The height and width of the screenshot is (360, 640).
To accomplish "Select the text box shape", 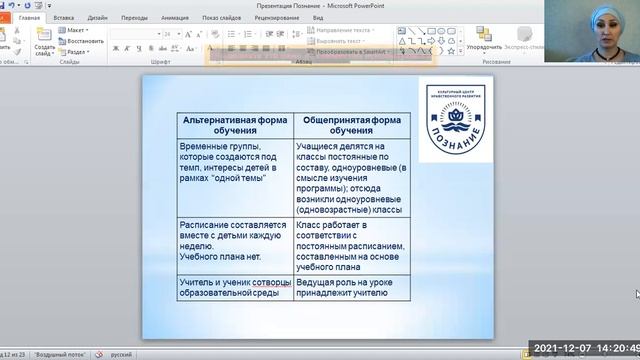I will click(x=402, y=31).
